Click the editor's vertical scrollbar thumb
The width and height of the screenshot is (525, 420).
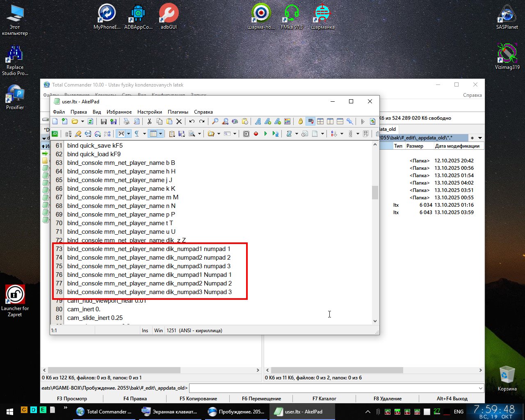click(375, 192)
